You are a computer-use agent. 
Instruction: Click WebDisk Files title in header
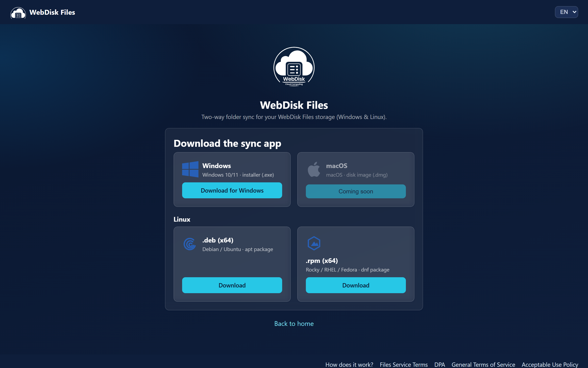52,12
